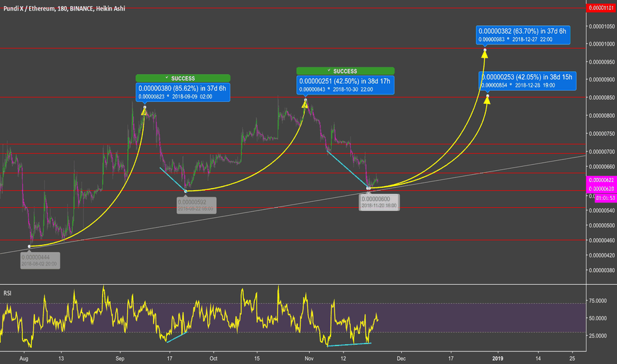The height and width of the screenshot is (364, 617).
Task: Click the 75.0000 RSI axis value
Action: tap(597, 300)
